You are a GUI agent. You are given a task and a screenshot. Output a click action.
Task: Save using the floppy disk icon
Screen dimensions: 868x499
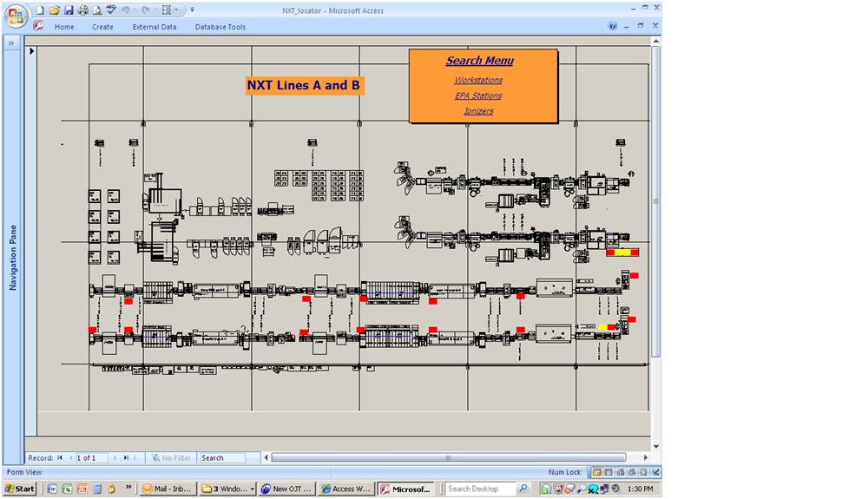pos(69,10)
